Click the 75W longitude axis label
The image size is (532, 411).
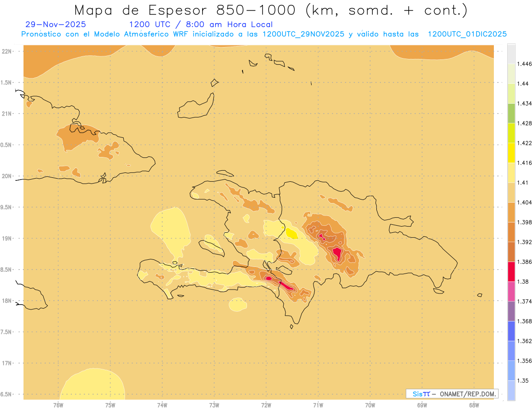pyautogui.click(x=110, y=405)
